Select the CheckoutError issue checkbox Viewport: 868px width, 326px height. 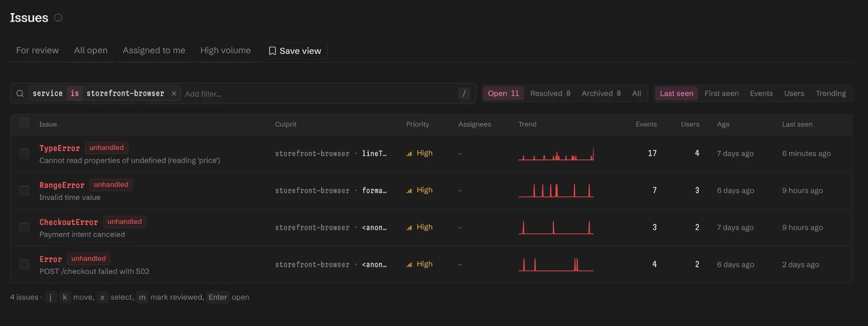24,228
